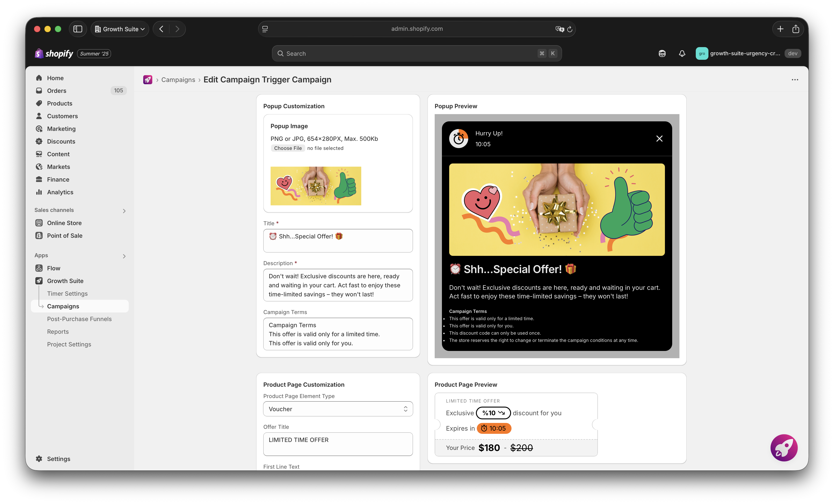This screenshot has width=834, height=504.
Task: Open Growth Suite app icon in sidebar
Action: pos(39,281)
